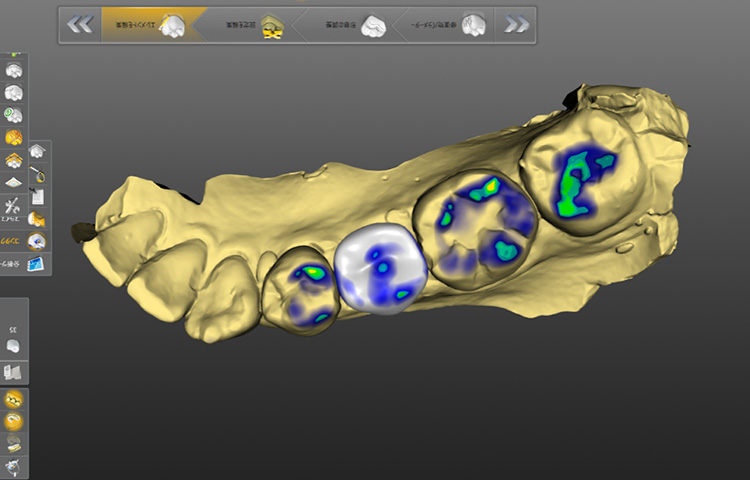Open the wrench and screwdriver tools icon
750x480 pixels.
14,205
